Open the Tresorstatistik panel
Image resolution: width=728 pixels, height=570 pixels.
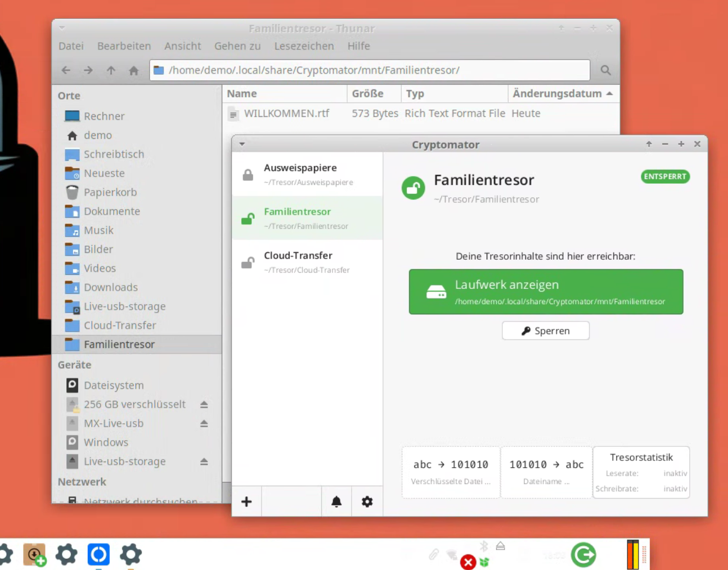pos(641,472)
